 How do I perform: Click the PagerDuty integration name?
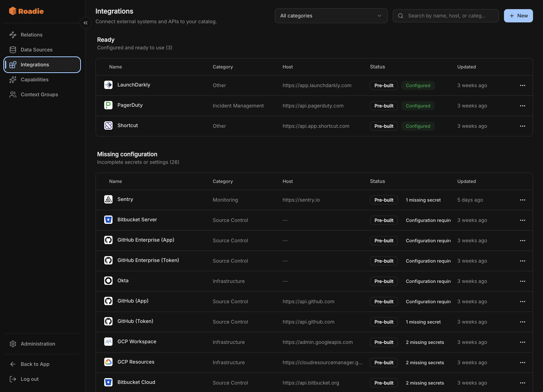tap(130, 105)
